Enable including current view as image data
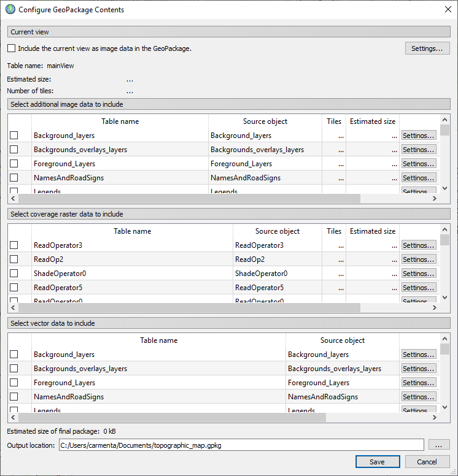Screen dimensions: 458x476 click(x=11, y=48)
